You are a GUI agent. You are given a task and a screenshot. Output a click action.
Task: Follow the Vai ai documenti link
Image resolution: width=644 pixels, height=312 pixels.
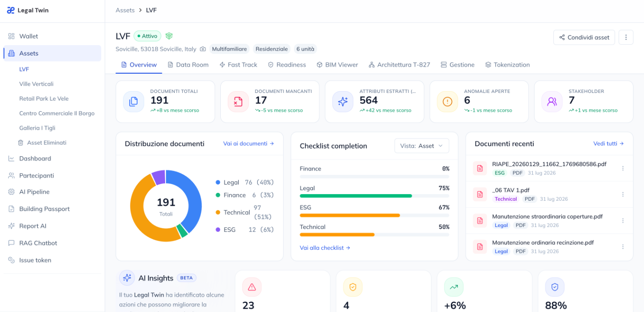pos(249,144)
